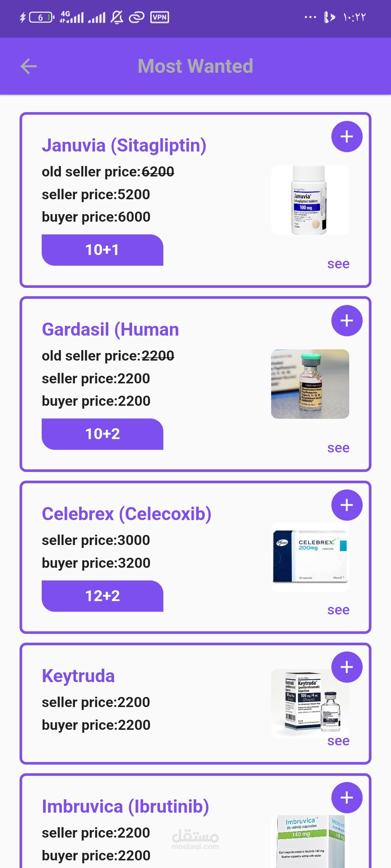Add Januvia (Sitagliptin) with plus button
The height and width of the screenshot is (868, 391).
(x=346, y=137)
